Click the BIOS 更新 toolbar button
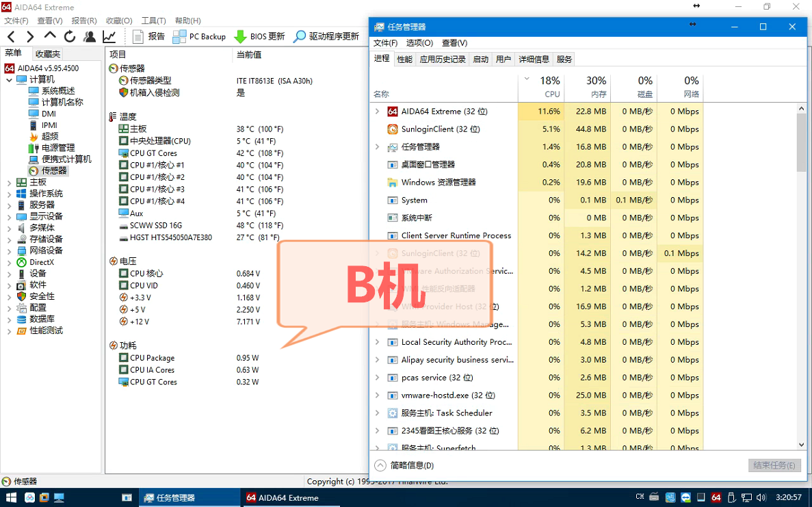The image size is (812, 507). pos(259,36)
